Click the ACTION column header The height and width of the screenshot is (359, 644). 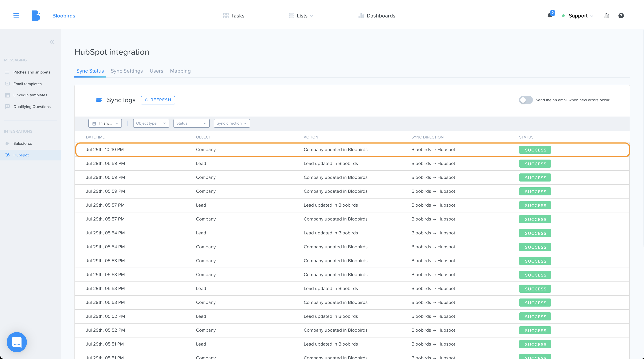[311, 137]
